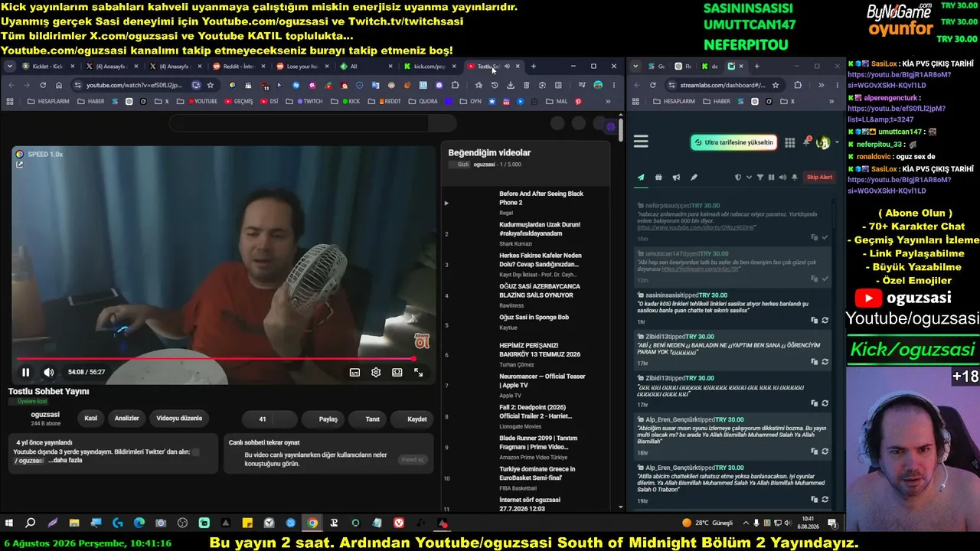
Task: Open 'Blade Runner 2099' playlist entry
Action: click(x=538, y=442)
